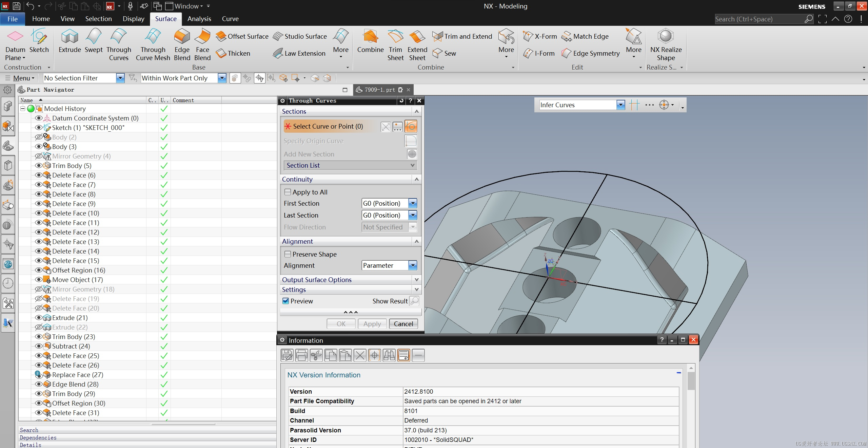The width and height of the screenshot is (868, 448).
Task: Click the Studio Surface tool
Action: pos(300,36)
